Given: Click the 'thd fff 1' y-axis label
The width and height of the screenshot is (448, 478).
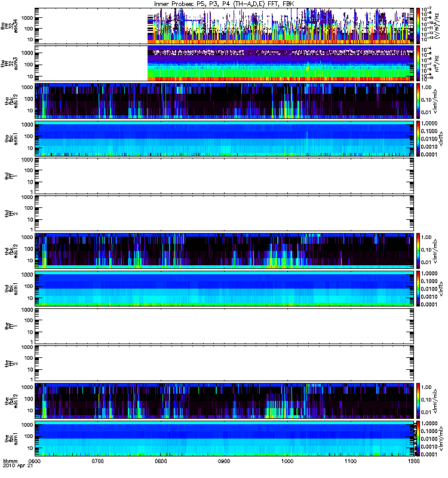Looking at the screenshot, I should 11,176.
